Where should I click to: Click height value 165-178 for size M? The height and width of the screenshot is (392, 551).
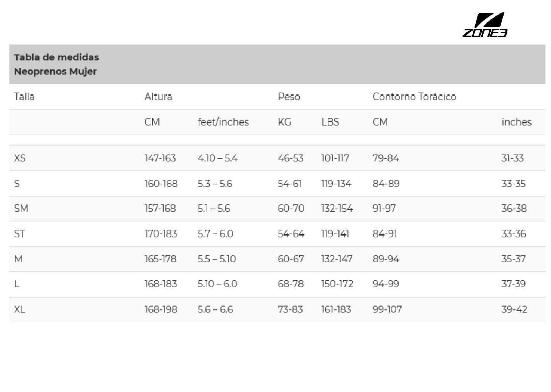[160, 259]
